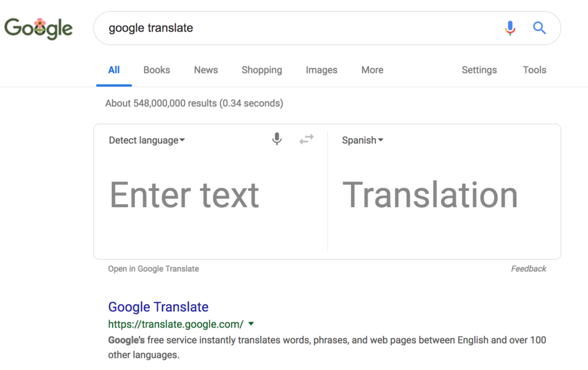The height and width of the screenshot is (370, 588).
Task: Activate the translate widget microphone input
Action: pyautogui.click(x=277, y=139)
